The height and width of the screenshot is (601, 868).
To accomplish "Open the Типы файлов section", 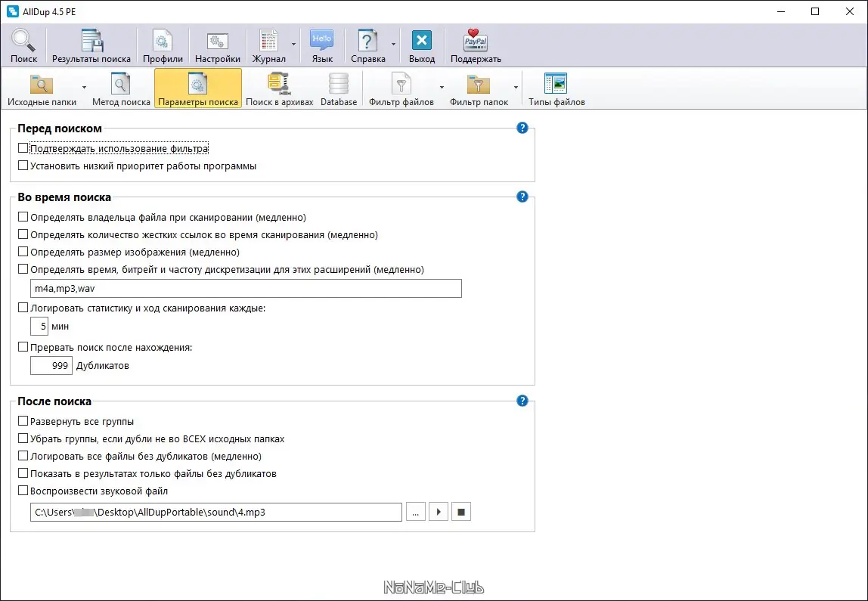I will click(556, 88).
